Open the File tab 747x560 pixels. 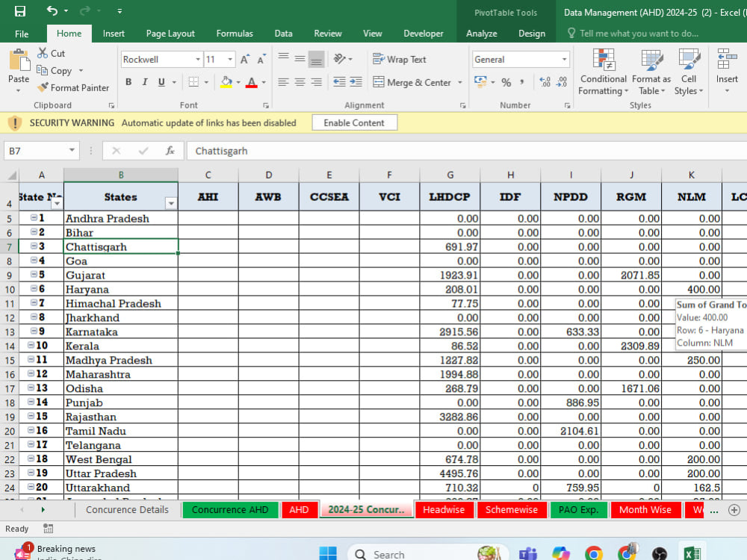tap(22, 34)
